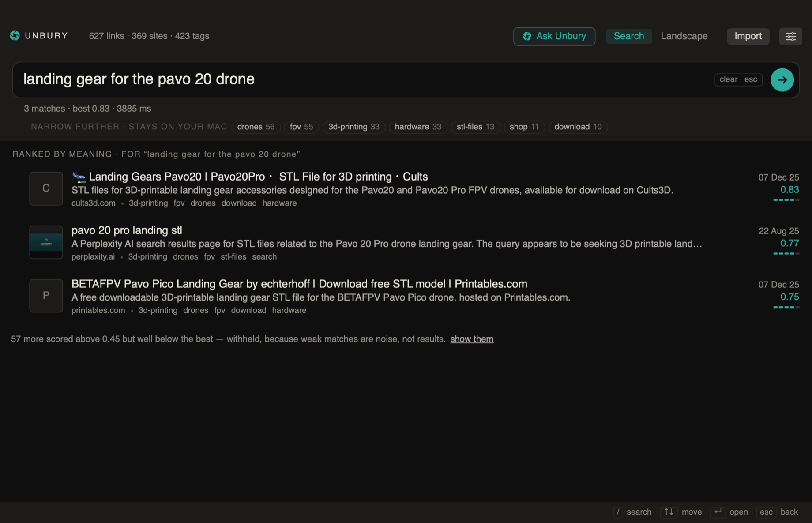
Task: Click the 07 Dec 25 date on Cults result
Action: click(x=778, y=177)
